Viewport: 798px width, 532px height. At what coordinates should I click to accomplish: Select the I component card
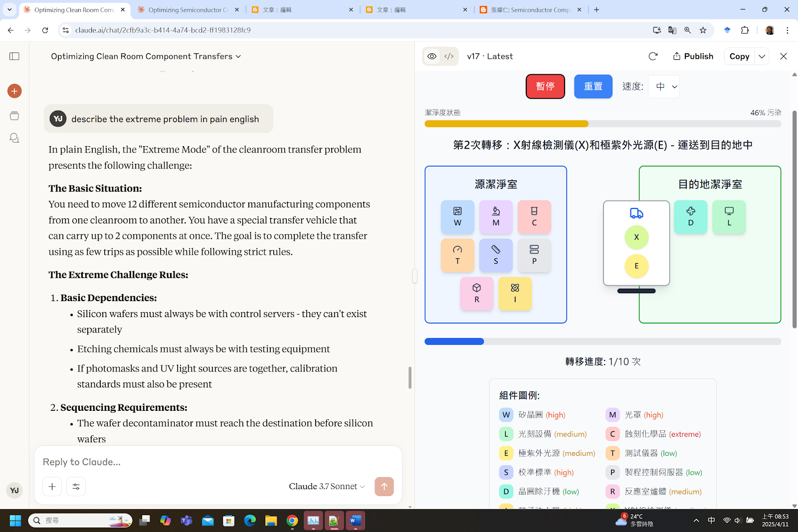tap(515, 294)
